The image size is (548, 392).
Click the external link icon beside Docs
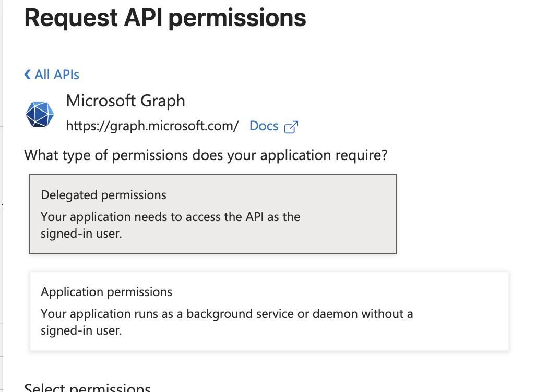tap(292, 127)
